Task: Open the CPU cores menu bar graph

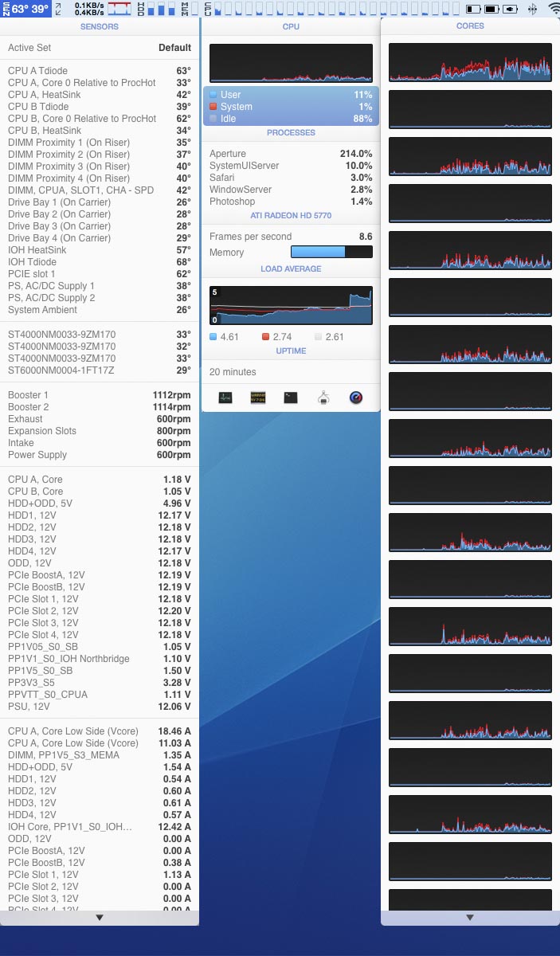Action: tap(331, 9)
